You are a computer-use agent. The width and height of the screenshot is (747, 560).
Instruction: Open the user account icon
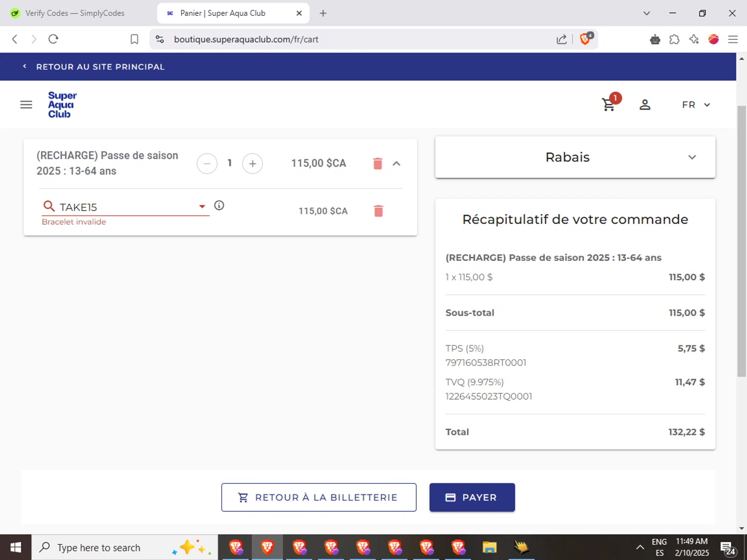click(645, 105)
